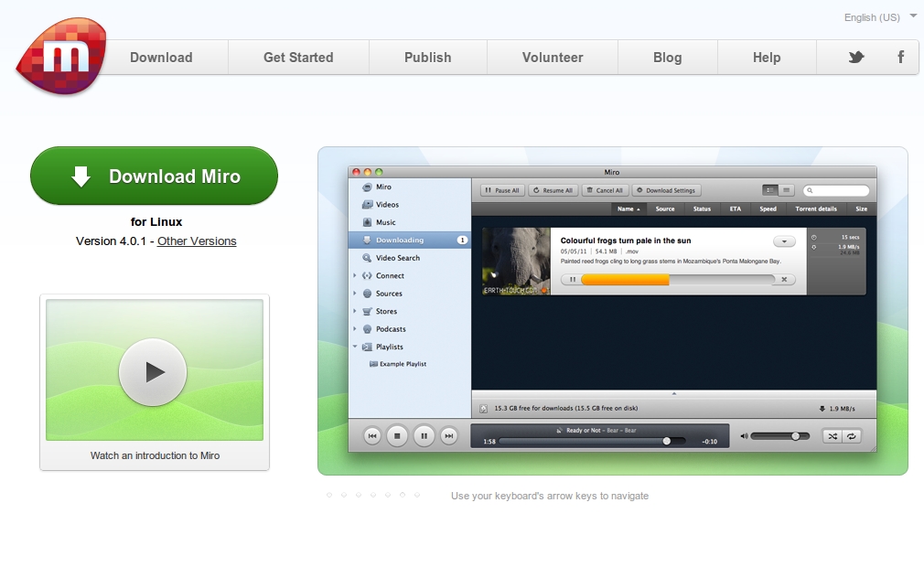Screen dimensions: 924x567
Task: Click the Pause All button
Action: [x=502, y=190]
